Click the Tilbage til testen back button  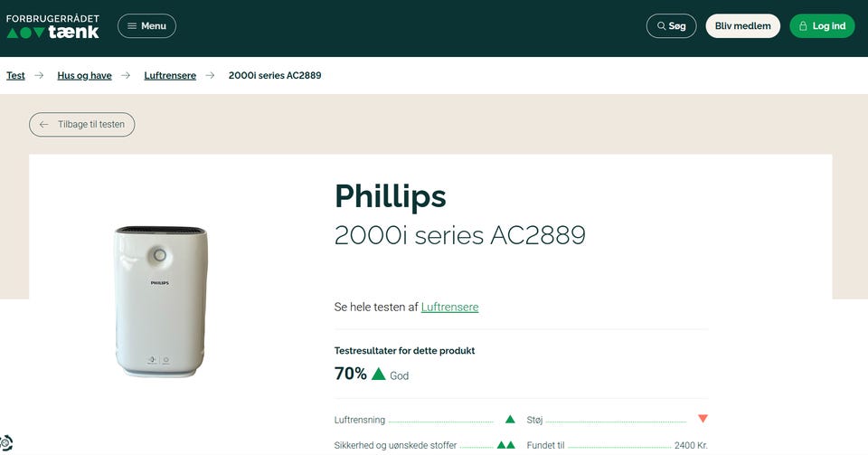tap(82, 125)
